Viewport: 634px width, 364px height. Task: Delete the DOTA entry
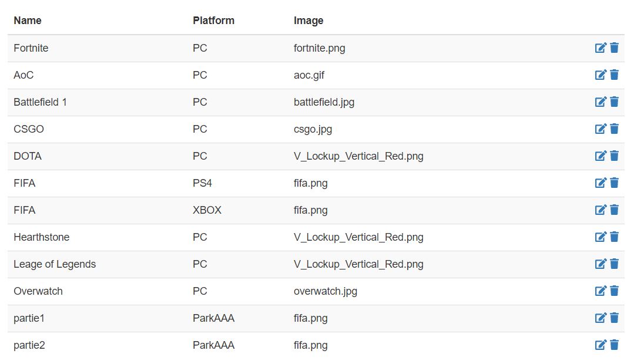[614, 156]
